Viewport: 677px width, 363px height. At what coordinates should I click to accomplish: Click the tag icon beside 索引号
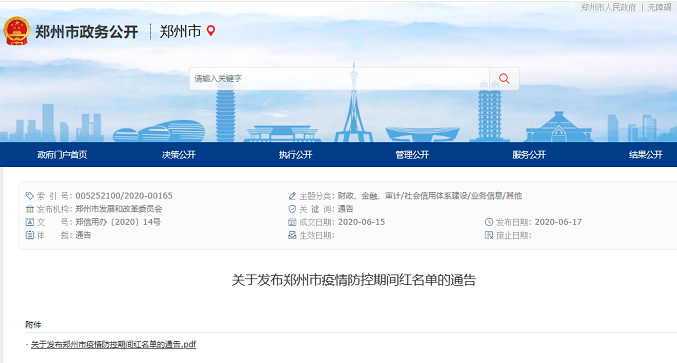(30, 196)
